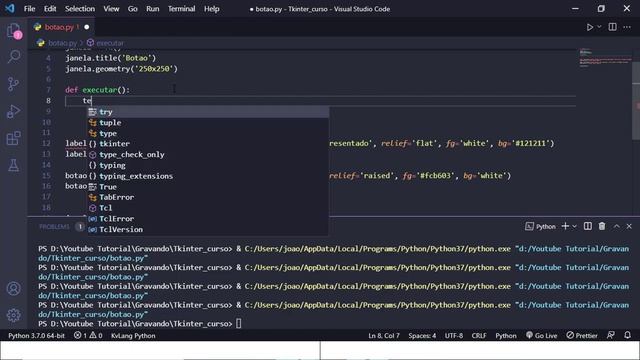Open the Selection menu
The width and height of the screenshot is (640, 360).
coord(80,9)
